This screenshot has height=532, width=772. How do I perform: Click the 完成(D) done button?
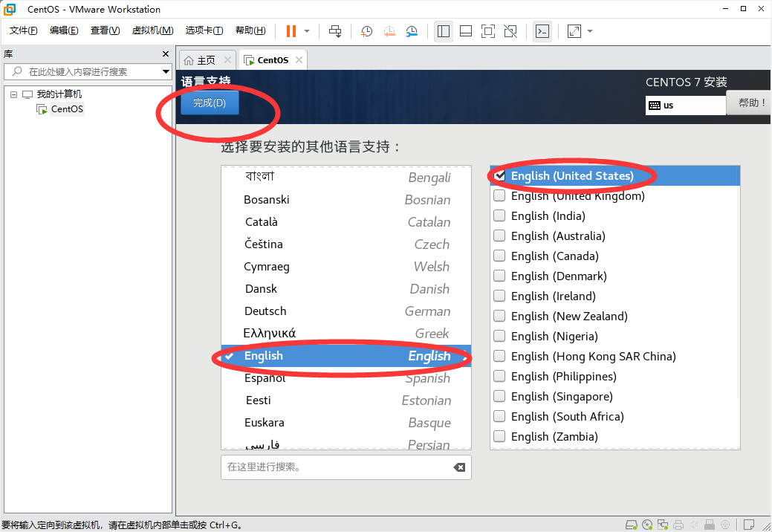click(210, 103)
